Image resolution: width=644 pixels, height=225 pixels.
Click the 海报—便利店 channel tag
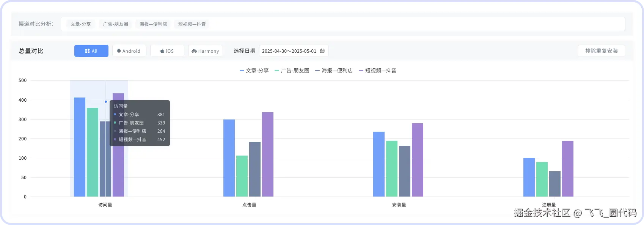pyautogui.click(x=153, y=24)
